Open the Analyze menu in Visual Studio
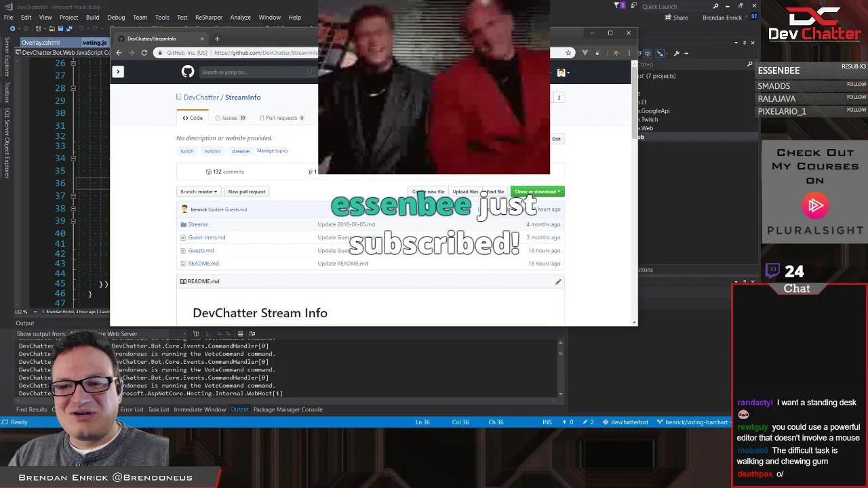Image resolution: width=868 pixels, height=488 pixels. coord(240,18)
